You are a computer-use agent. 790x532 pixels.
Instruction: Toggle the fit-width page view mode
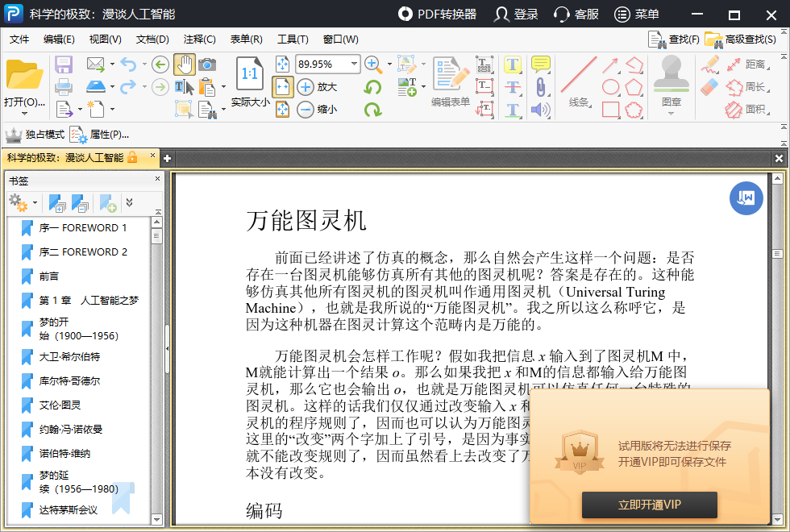(x=283, y=87)
